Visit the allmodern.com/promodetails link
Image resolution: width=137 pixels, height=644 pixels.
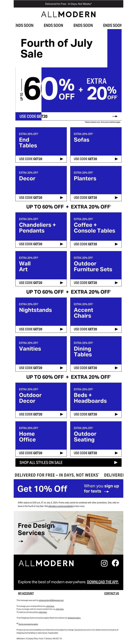point(60,506)
